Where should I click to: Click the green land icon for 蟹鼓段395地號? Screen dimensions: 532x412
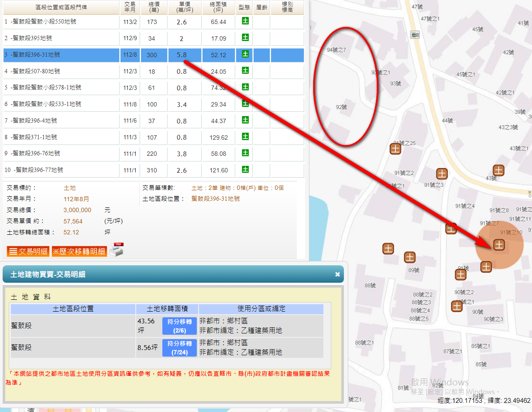tap(245, 38)
